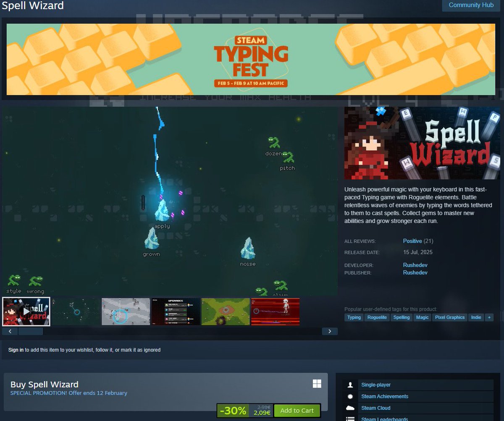
Task: Open the Steam Typing Fest banner
Action: 251,59
